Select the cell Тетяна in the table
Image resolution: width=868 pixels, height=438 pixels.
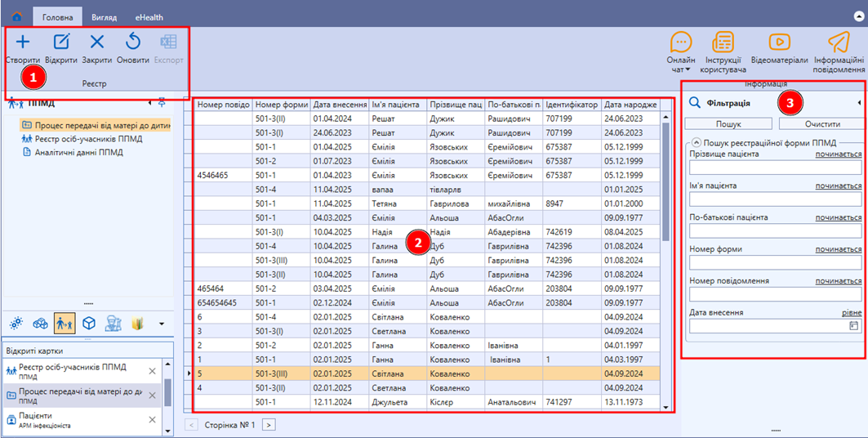pos(398,203)
